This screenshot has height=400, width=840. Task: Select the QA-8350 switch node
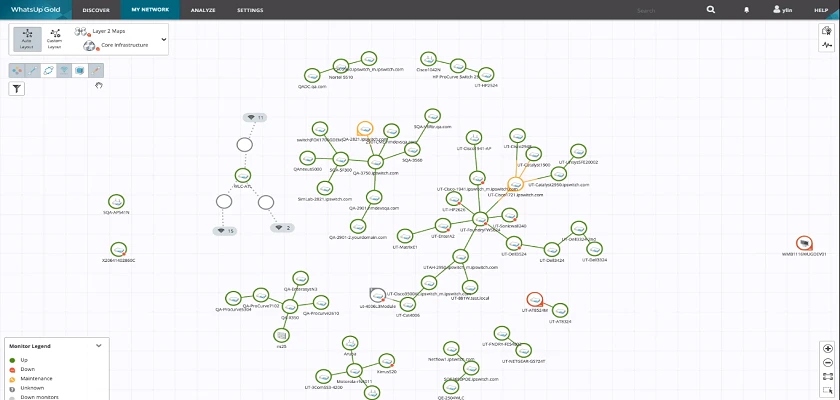pos(290,307)
